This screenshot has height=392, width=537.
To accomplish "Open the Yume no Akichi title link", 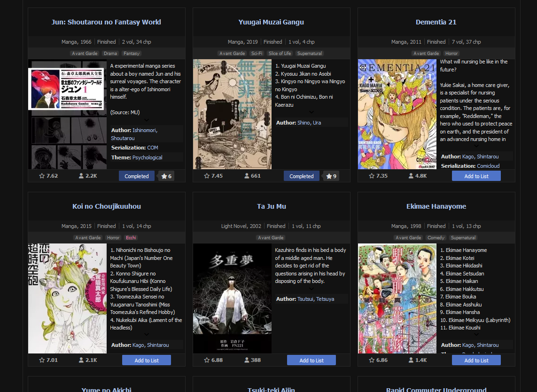I will (x=107, y=389).
